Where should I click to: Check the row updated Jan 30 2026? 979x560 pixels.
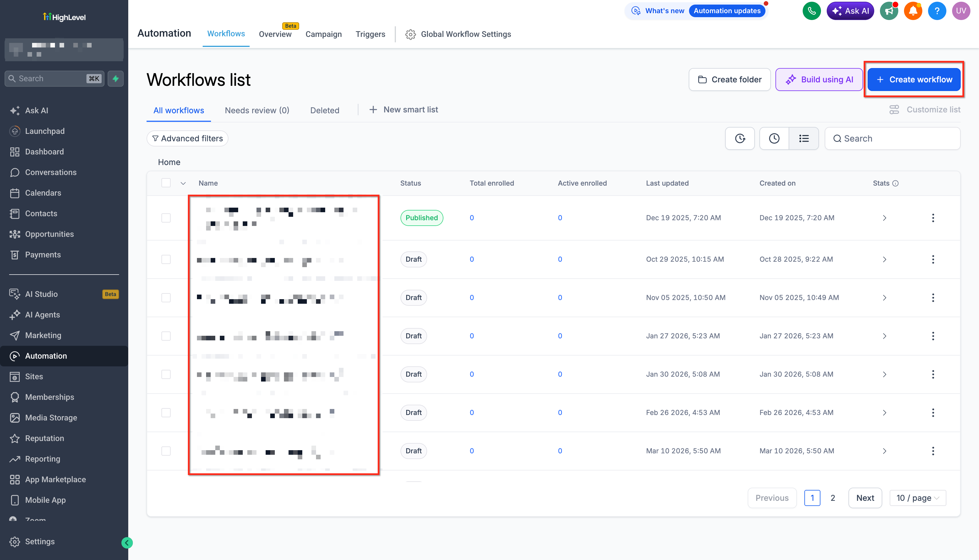[166, 374]
